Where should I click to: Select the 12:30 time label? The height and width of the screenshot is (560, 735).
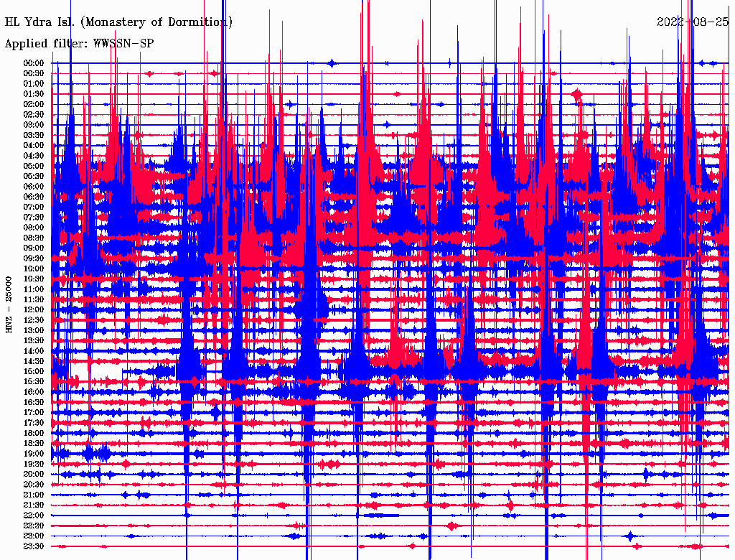[x=34, y=320]
